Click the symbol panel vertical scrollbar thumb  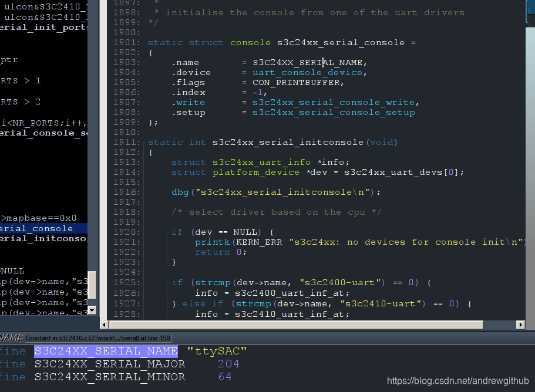tap(92, 285)
